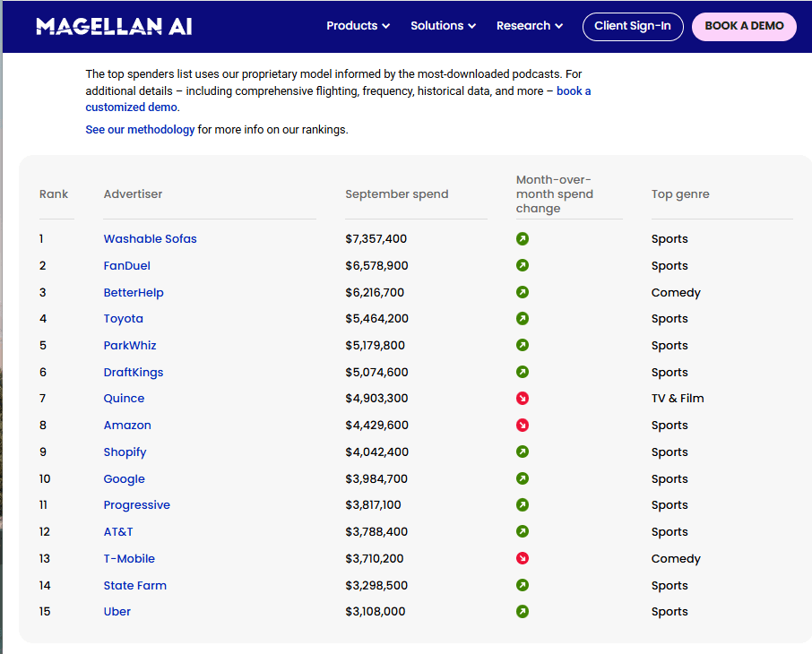Click green up arrow for Shopify

tap(523, 452)
